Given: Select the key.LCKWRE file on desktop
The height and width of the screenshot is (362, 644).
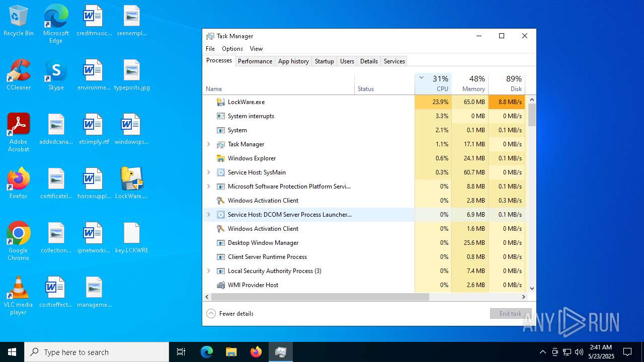Looking at the screenshot, I should click(x=131, y=238).
